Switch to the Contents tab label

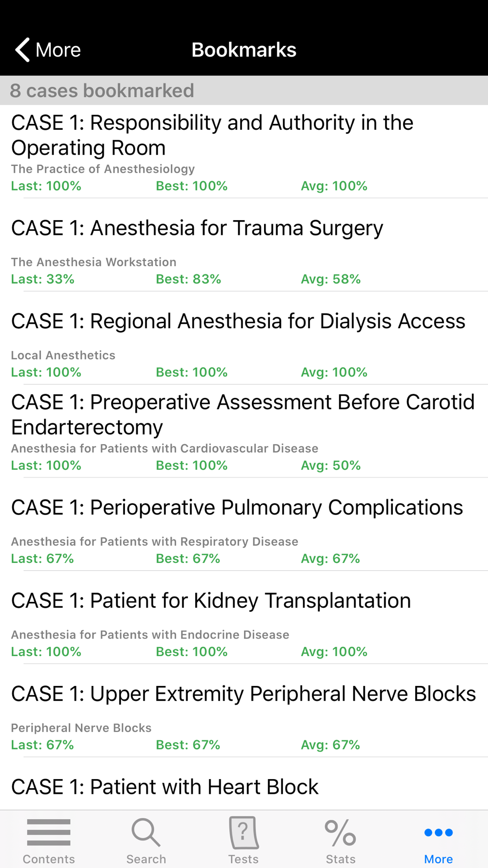coord(49,859)
